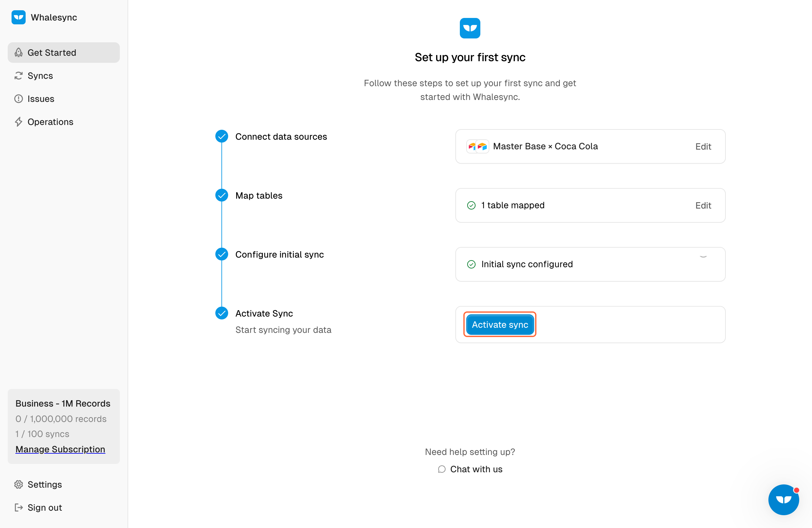Click the Sign out arrow icon
Viewport: 812px width, 528px height.
coord(18,507)
